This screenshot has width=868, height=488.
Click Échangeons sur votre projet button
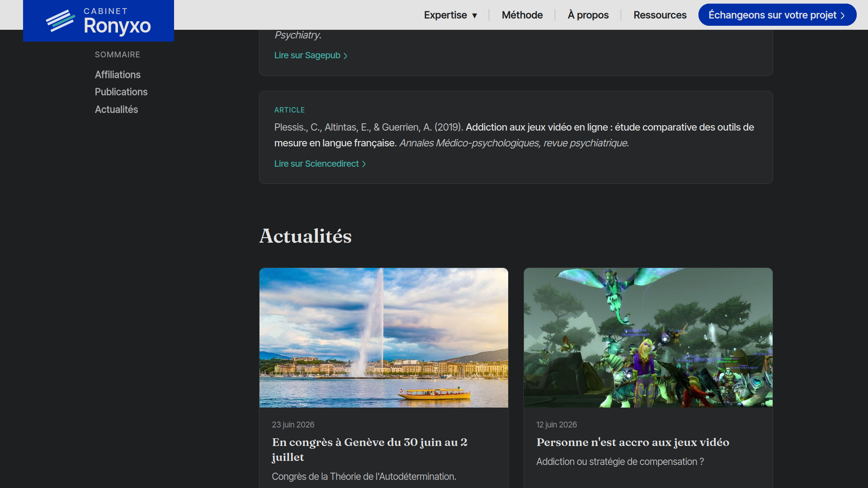pyautogui.click(x=777, y=15)
